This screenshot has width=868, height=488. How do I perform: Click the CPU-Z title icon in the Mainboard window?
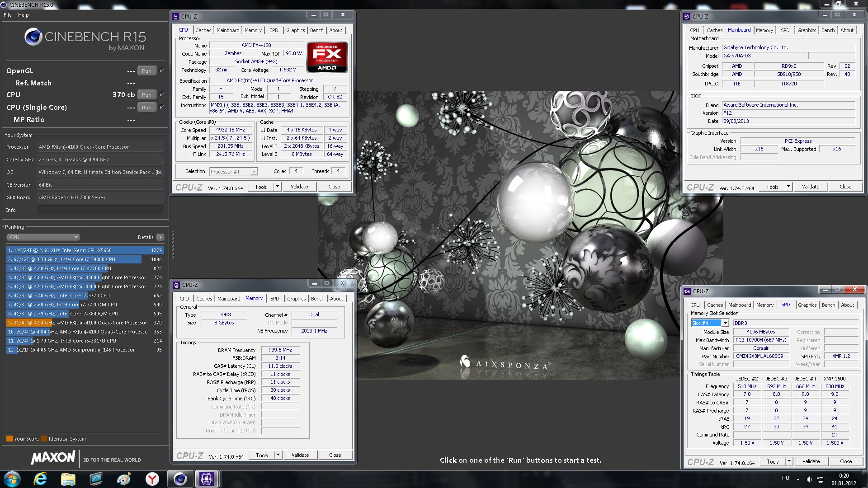(x=687, y=16)
